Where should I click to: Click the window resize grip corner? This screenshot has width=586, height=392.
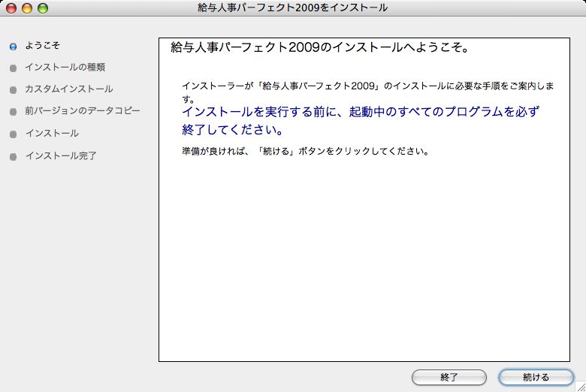tap(581, 387)
